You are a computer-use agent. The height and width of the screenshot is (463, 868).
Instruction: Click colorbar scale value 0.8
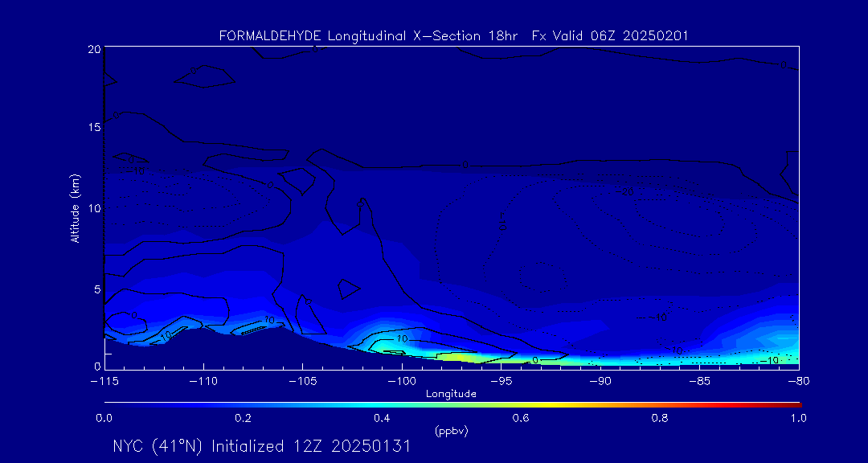[660, 418]
